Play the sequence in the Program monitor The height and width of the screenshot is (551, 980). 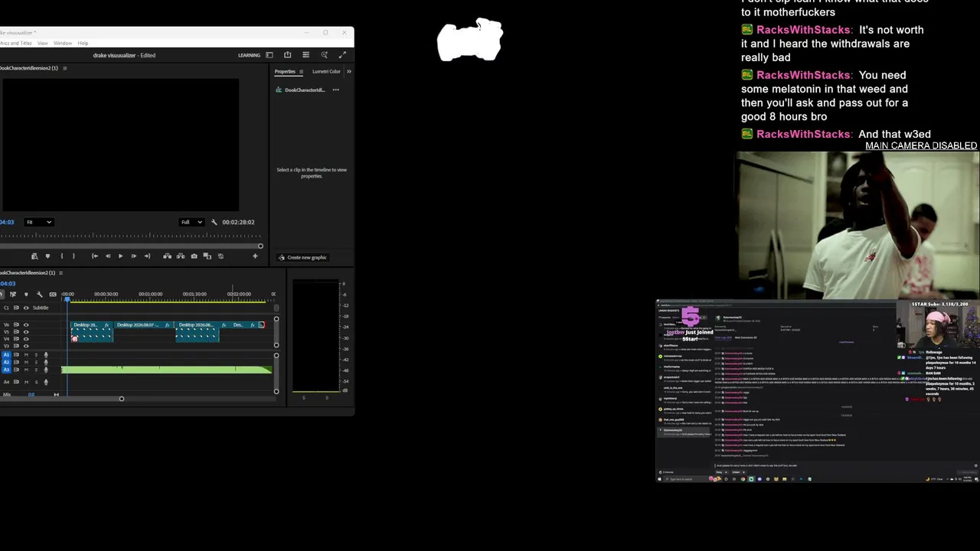(120, 256)
